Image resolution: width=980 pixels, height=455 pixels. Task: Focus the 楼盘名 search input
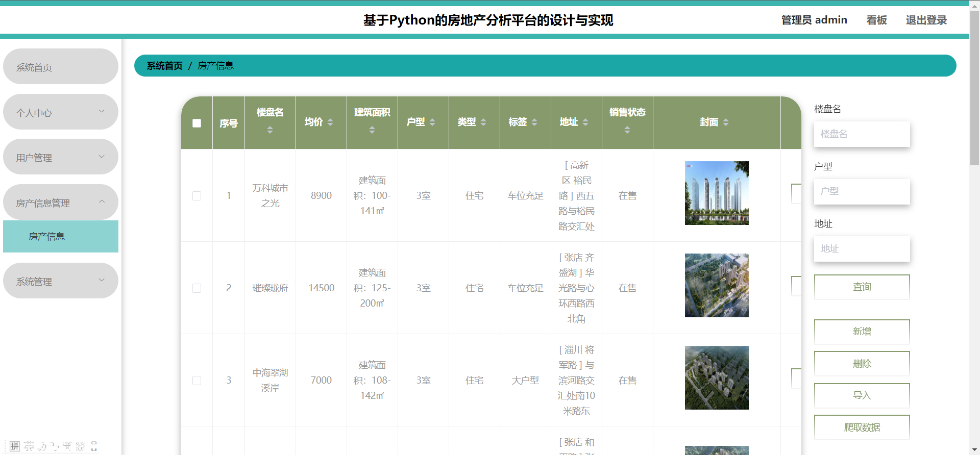point(862,134)
